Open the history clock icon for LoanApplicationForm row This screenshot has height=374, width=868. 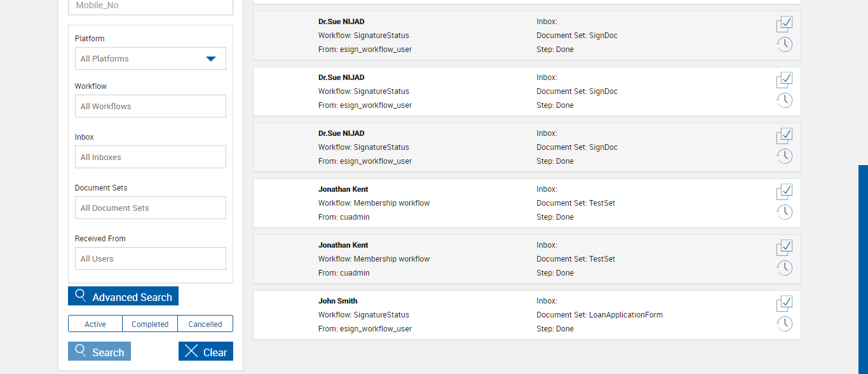click(x=785, y=324)
